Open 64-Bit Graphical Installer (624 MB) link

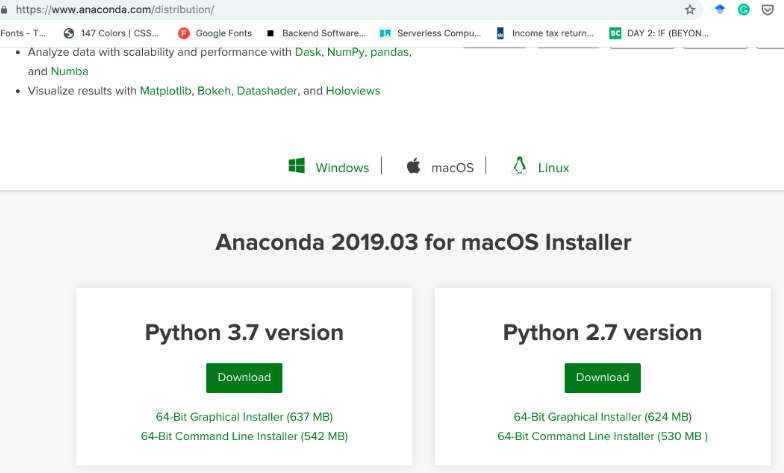602,416
